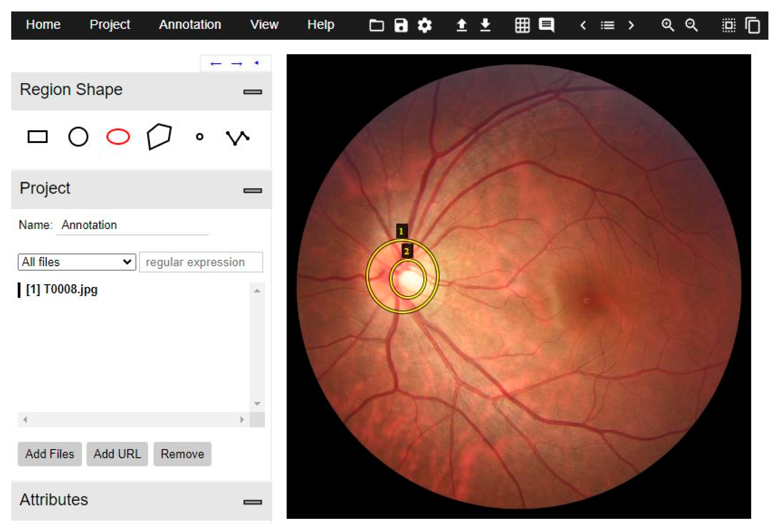Select the rectangle region shape tool
The width and height of the screenshot is (779, 532).
coord(37,137)
